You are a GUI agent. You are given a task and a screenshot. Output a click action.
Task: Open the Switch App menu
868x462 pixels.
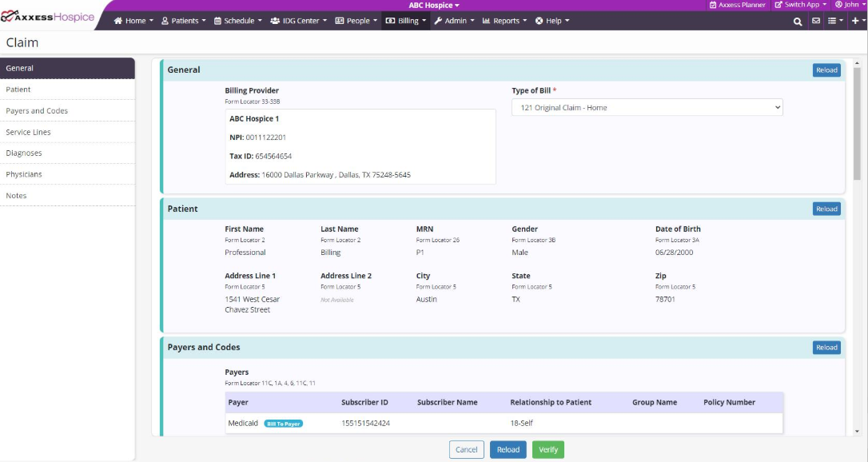(800, 5)
